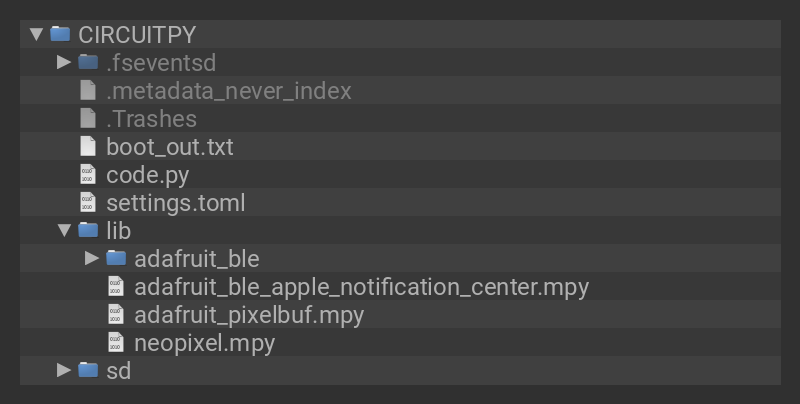
Task: Click the .fseventsd folder icon
Action: 88,62
